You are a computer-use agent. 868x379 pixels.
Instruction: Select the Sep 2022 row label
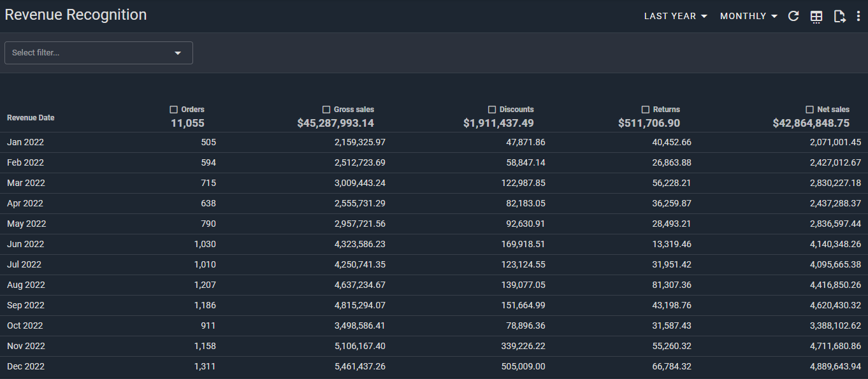click(25, 305)
